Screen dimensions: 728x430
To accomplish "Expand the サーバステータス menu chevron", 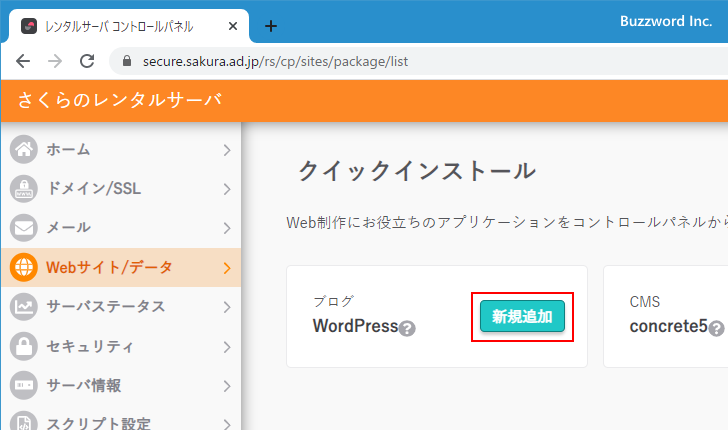I will [x=227, y=307].
